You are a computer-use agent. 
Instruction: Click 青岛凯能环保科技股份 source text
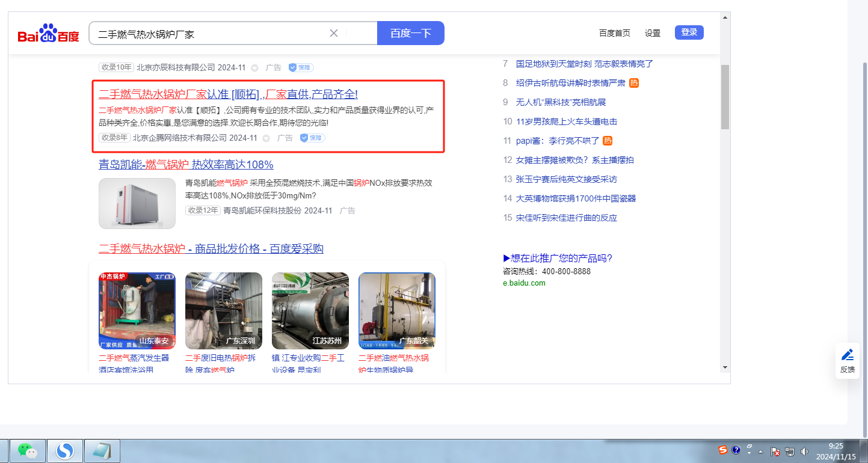click(x=262, y=210)
